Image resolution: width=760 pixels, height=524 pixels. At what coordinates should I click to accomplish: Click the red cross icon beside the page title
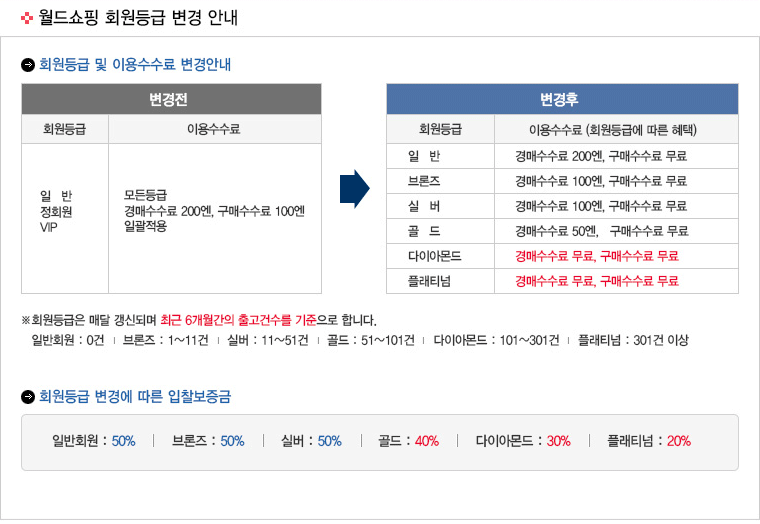pyautogui.click(x=27, y=17)
